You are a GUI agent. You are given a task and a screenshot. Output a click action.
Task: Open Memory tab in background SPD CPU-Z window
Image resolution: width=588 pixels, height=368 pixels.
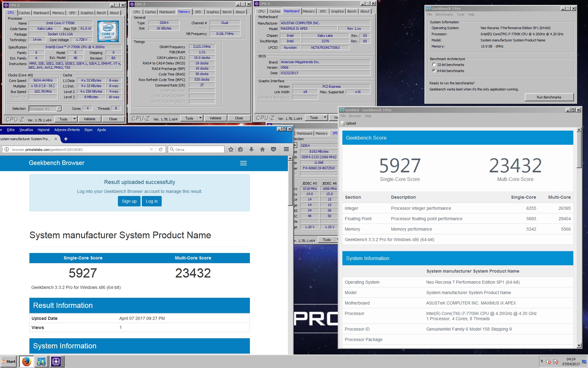coord(321,133)
